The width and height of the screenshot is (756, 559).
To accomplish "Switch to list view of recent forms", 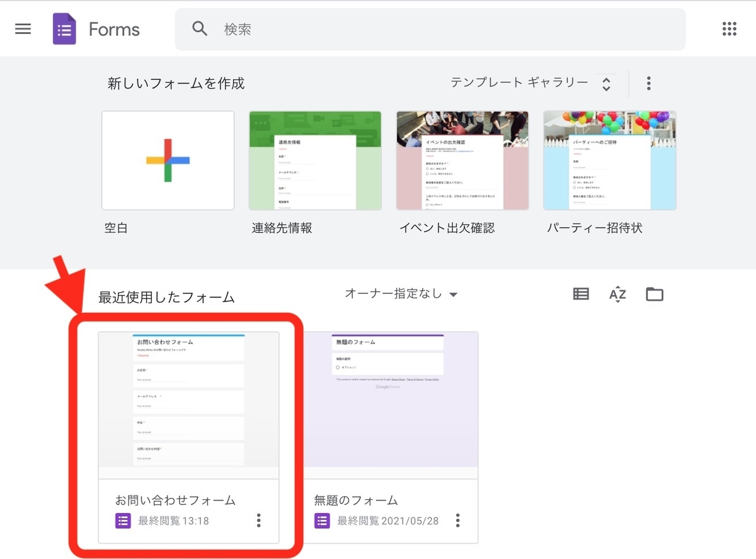I will tap(580, 293).
